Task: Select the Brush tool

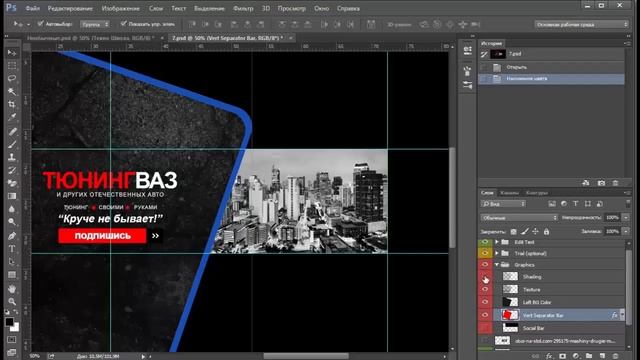Action: (12, 144)
